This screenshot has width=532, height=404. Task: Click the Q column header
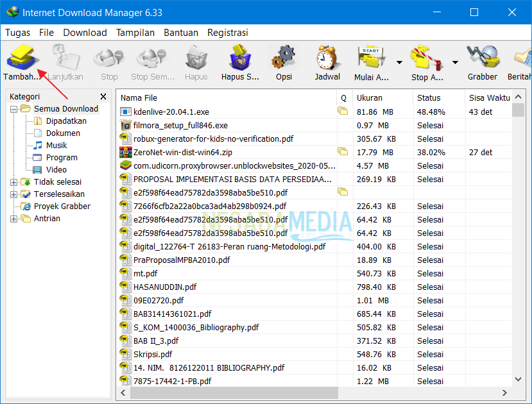click(x=345, y=98)
